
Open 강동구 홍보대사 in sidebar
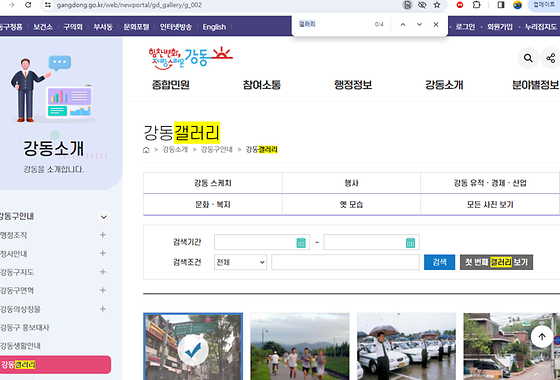pos(25,328)
